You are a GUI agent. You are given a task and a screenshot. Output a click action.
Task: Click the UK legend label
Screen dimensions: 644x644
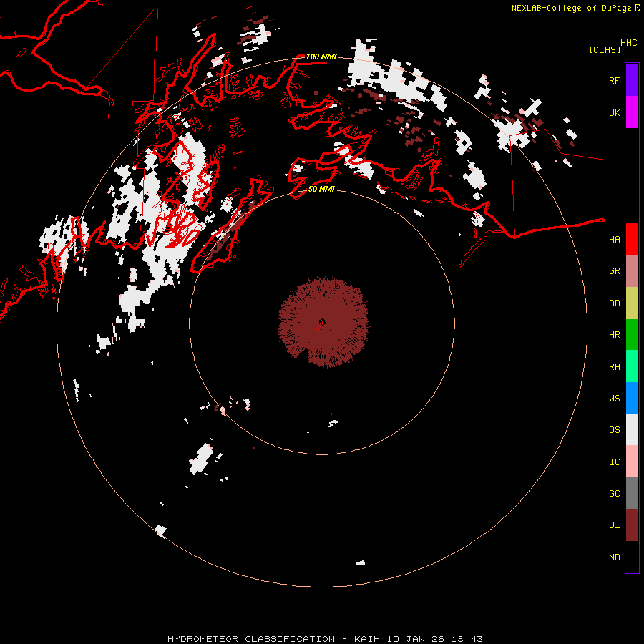coord(614,112)
